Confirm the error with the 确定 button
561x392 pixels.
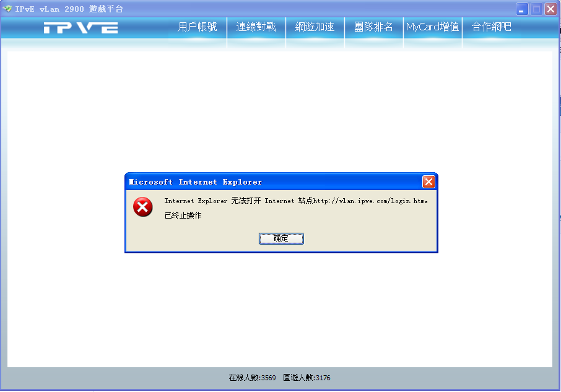(x=281, y=238)
